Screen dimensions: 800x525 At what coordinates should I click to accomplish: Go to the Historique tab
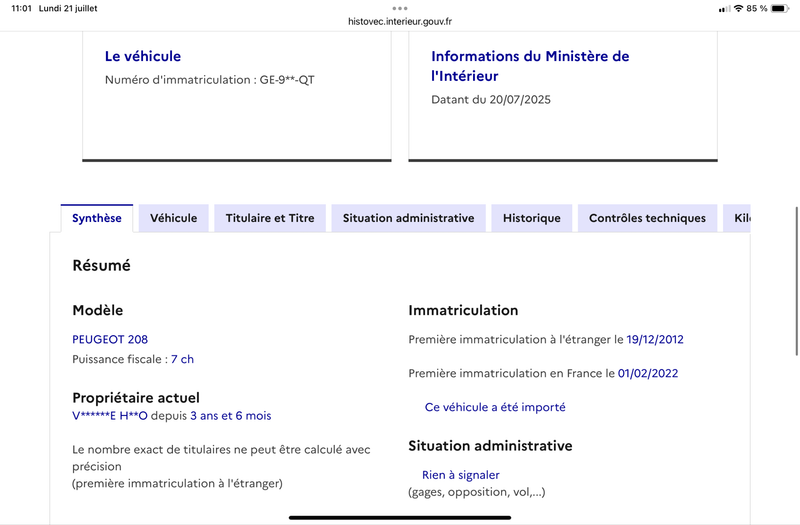[532, 218]
